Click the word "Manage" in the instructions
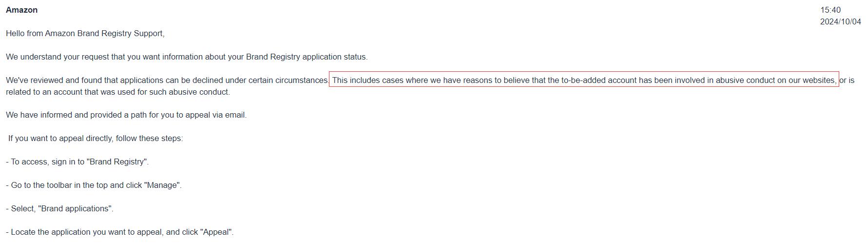This screenshot has width=868, height=244. coord(162,185)
